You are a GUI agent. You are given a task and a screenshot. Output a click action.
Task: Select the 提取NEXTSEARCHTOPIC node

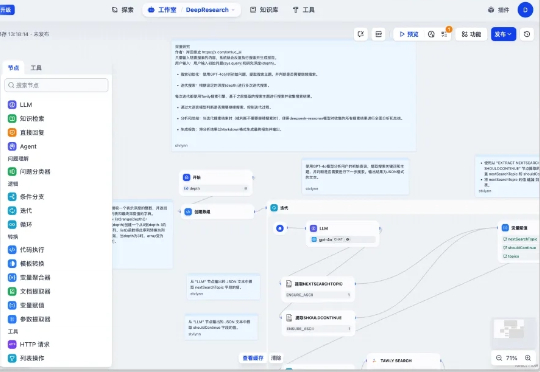318,289
